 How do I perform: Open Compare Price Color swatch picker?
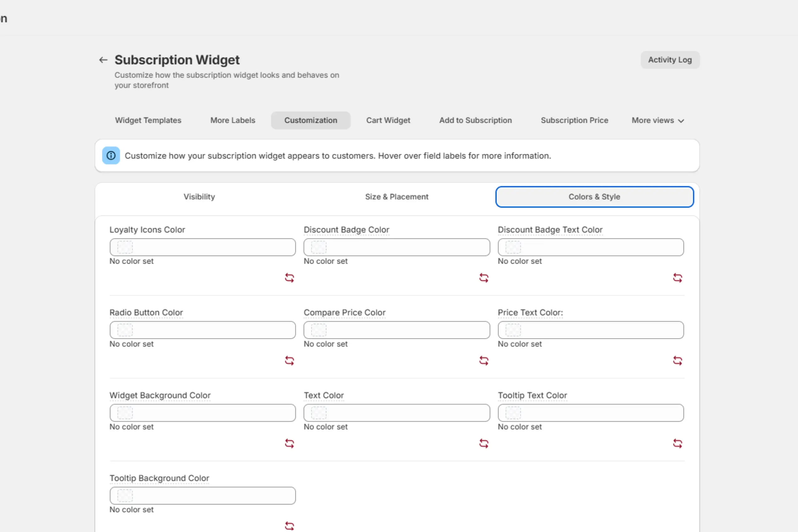[x=319, y=330]
